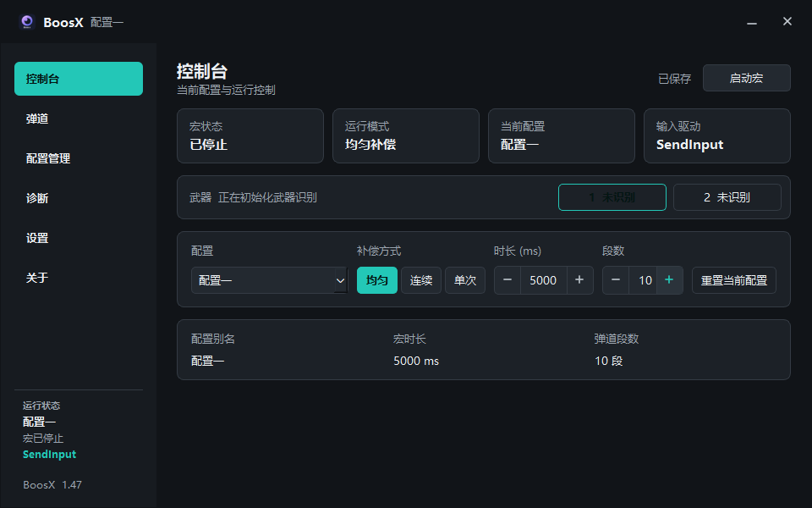Click 重置当前配置 button
The height and width of the screenshot is (508, 812).
tap(734, 280)
